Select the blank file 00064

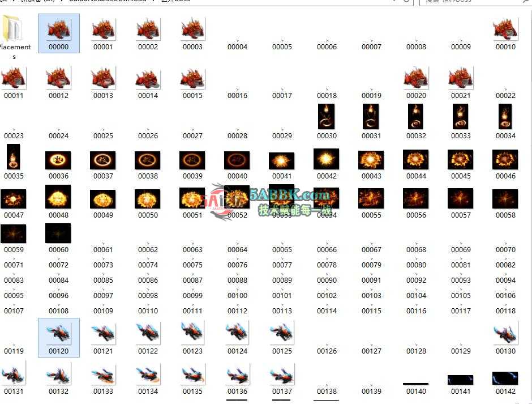(237, 249)
